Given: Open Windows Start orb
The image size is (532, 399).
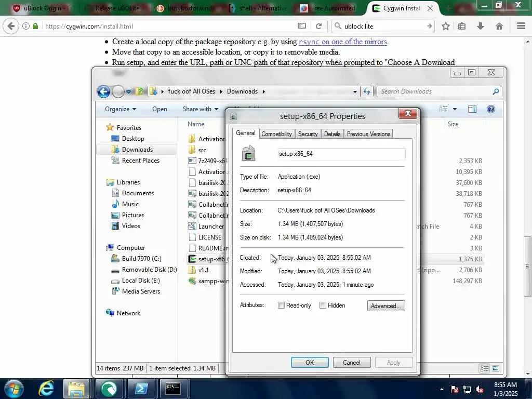Looking at the screenshot, I should pos(14,389).
